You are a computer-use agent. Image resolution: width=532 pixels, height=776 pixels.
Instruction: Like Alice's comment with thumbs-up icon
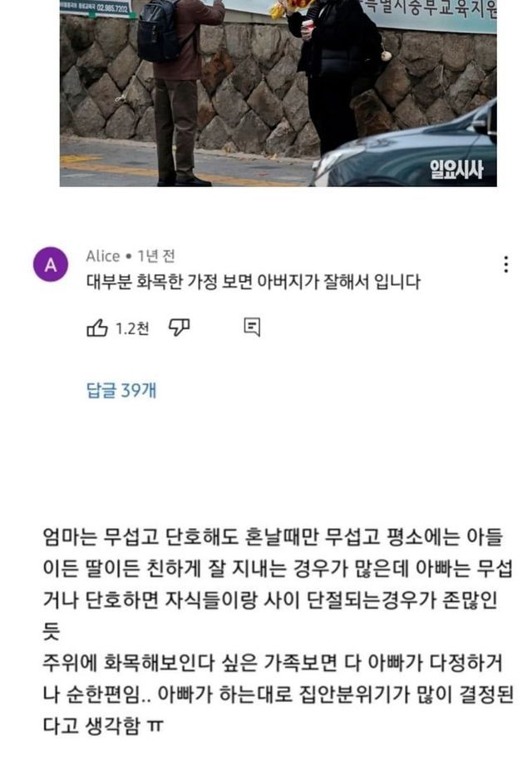(x=97, y=328)
